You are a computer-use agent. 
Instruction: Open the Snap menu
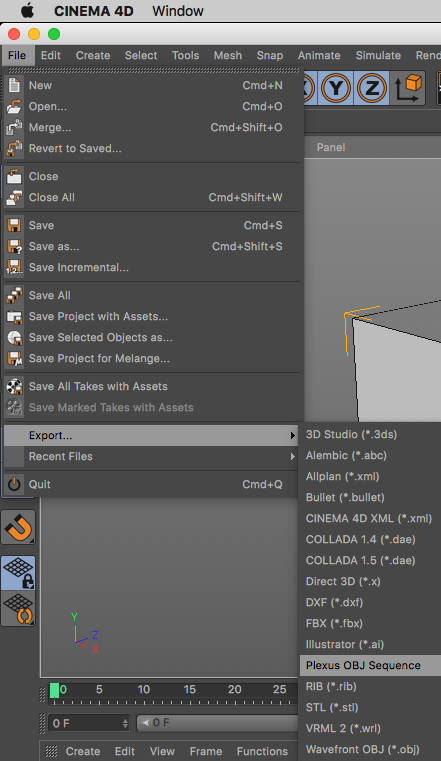point(270,55)
